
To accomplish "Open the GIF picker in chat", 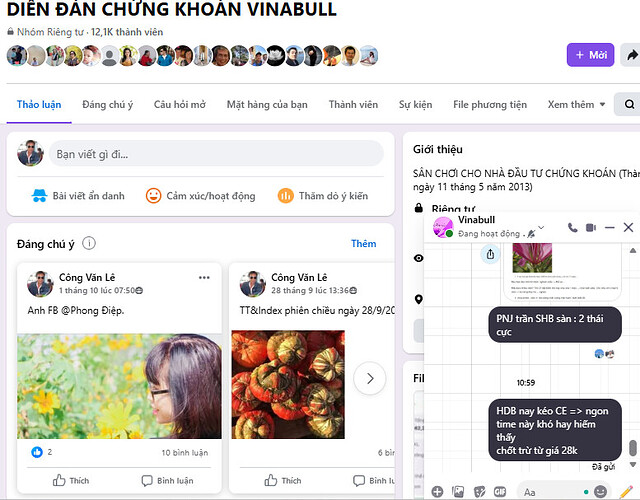I will click(500, 491).
